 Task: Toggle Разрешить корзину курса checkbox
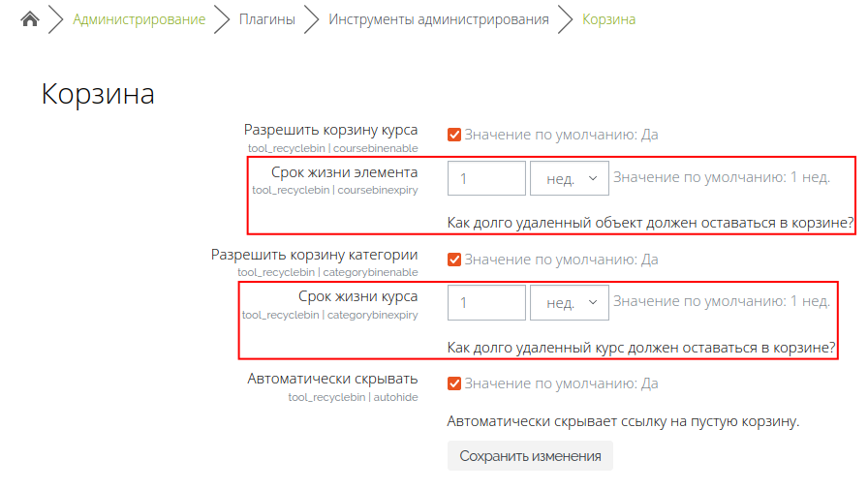[454, 135]
